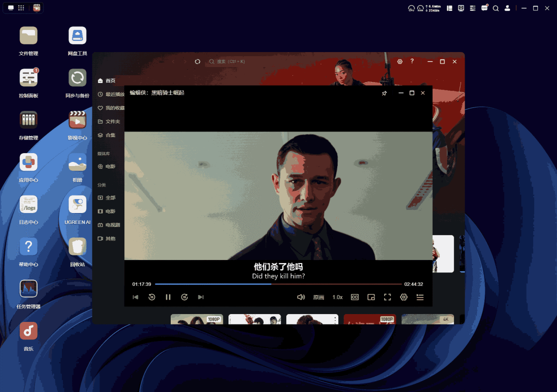Open the 1.0x playback speed menu
This screenshot has width=557, height=392.
pyautogui.click(x=337, y=297)
